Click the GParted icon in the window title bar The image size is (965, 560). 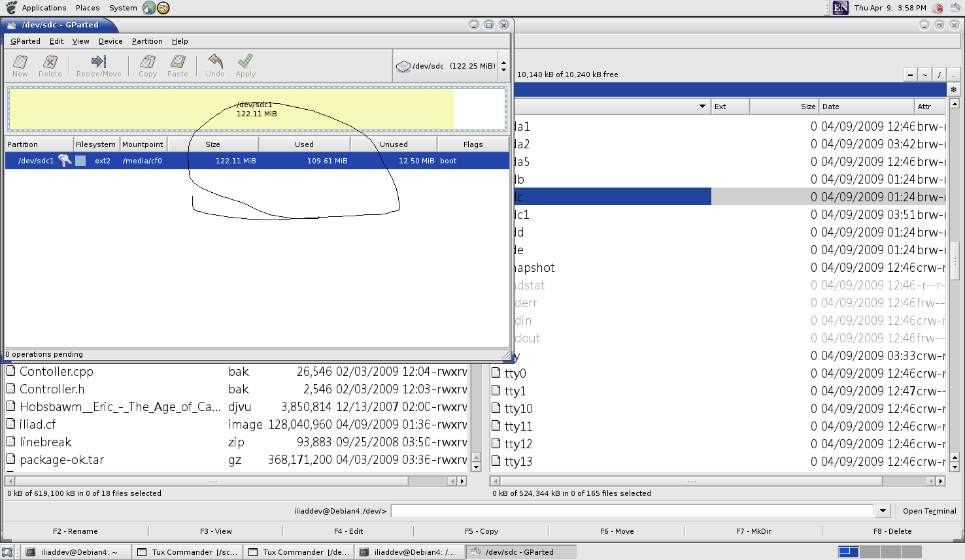(12, 25)
